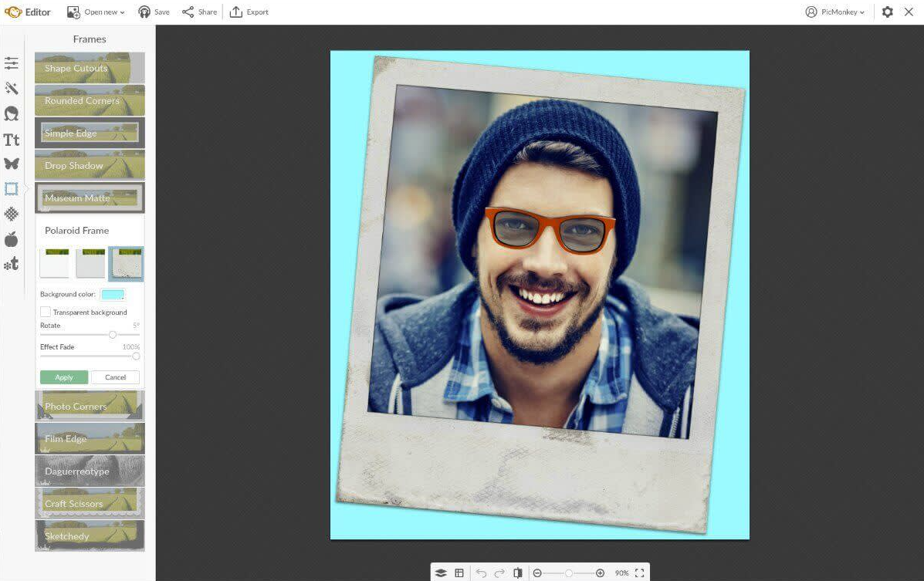Screen dimensions: 924x581
Task: Select the first Polaroid frame style thumbnail
Action: click(x=55, y=263)
